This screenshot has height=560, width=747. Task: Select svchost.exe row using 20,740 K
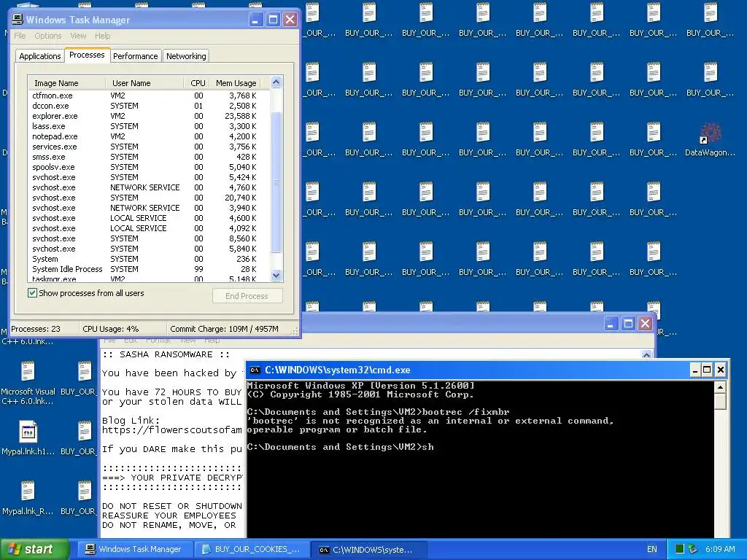[149, 198]
